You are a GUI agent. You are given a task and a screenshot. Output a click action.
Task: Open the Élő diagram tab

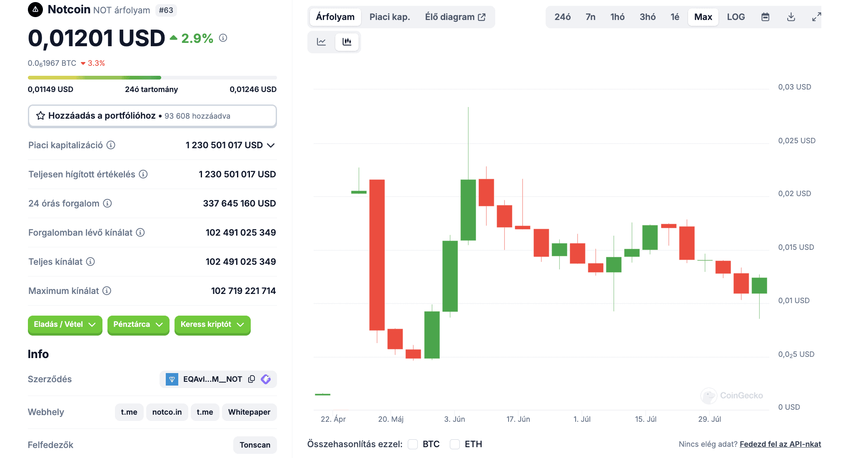(x=455, y=17)
